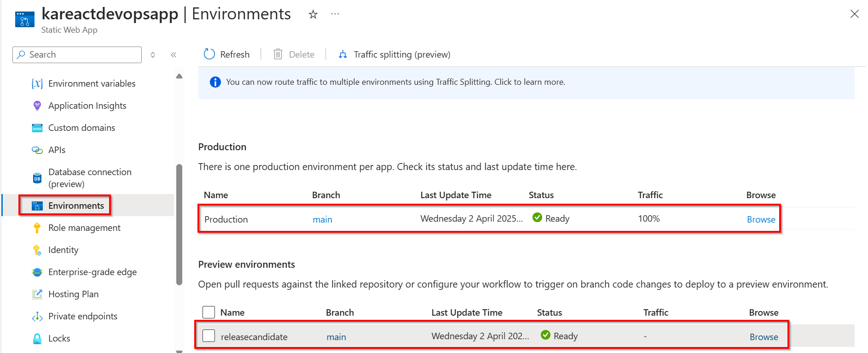This screenshot has width=868, height=353.
Task: Open main branch link in Production row
Action: pyautogui.click(x=323, y=219)
